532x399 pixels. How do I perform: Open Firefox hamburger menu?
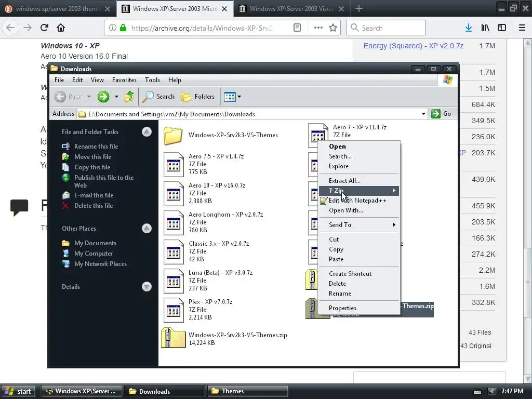tap(522, 28)
